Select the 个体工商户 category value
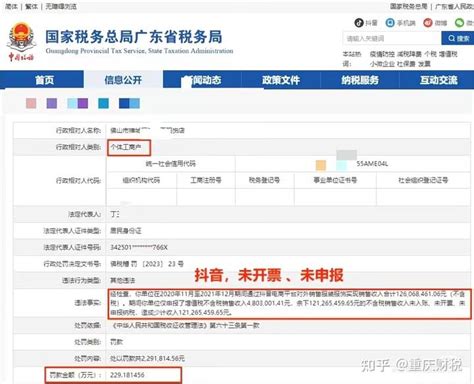Screen dimensions: 474x384 [x=126, y=147]
